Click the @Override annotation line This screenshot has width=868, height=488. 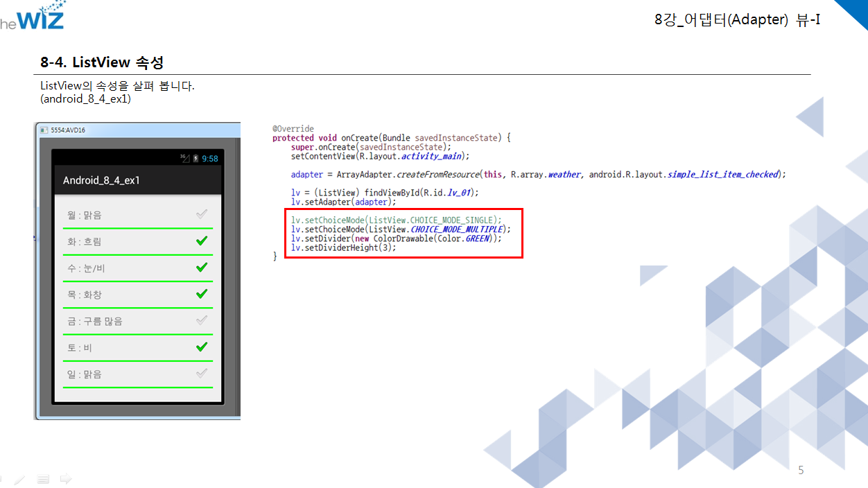click(293, 129)
